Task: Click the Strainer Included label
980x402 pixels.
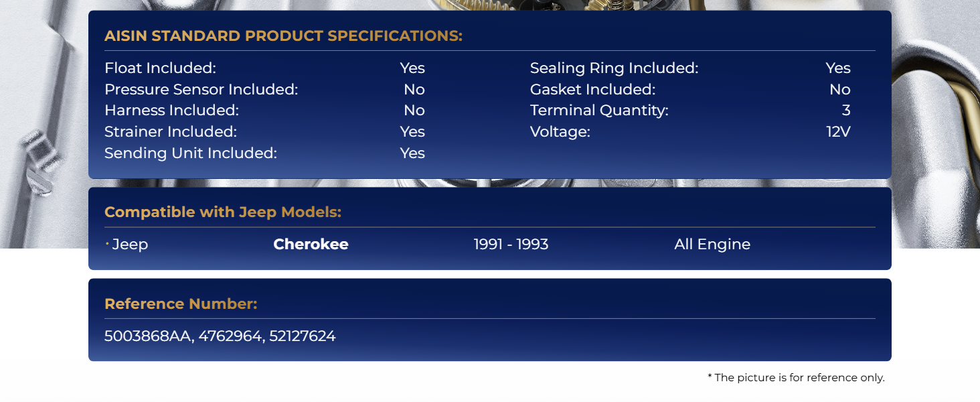Action: (x=171, y=132)
